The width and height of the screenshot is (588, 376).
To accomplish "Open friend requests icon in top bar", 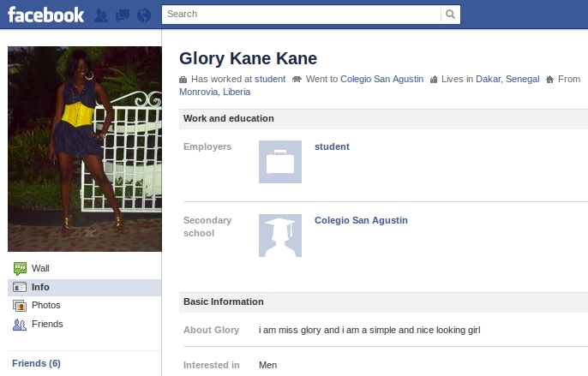I will [101, 15].
